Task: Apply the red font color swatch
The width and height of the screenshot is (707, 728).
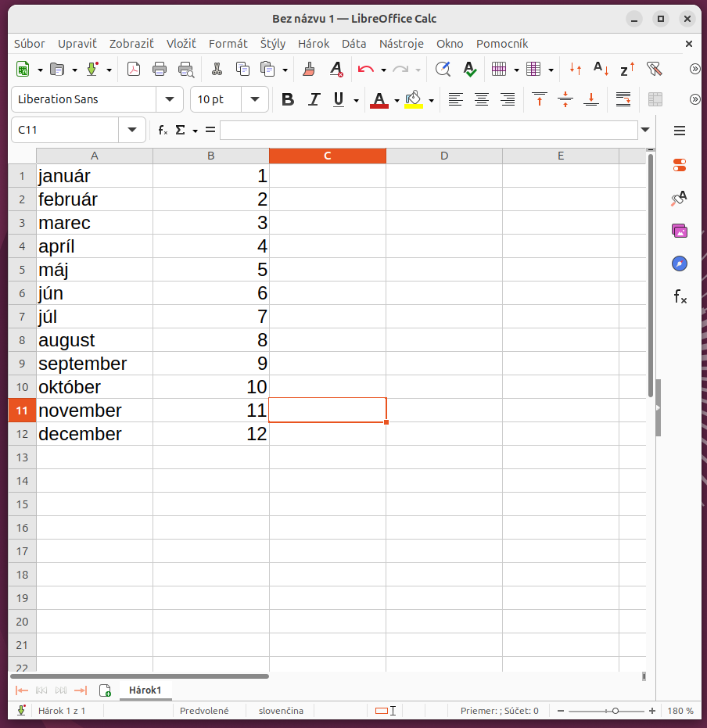Action: 379,100
